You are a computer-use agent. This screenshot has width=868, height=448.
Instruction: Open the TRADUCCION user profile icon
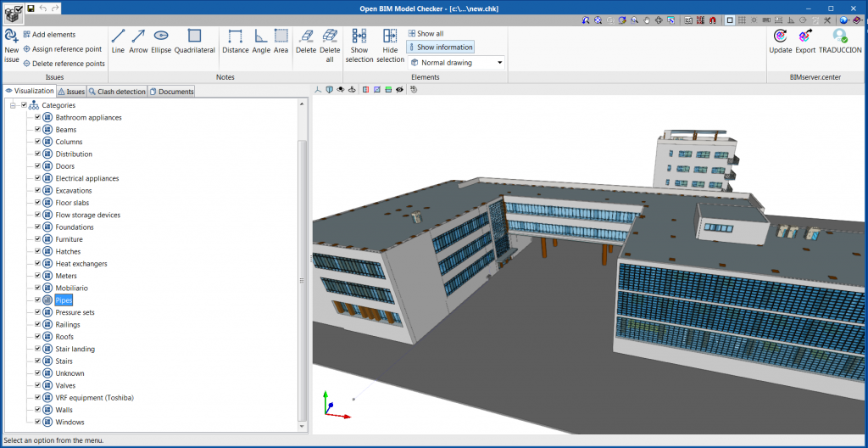coord(840,36)
